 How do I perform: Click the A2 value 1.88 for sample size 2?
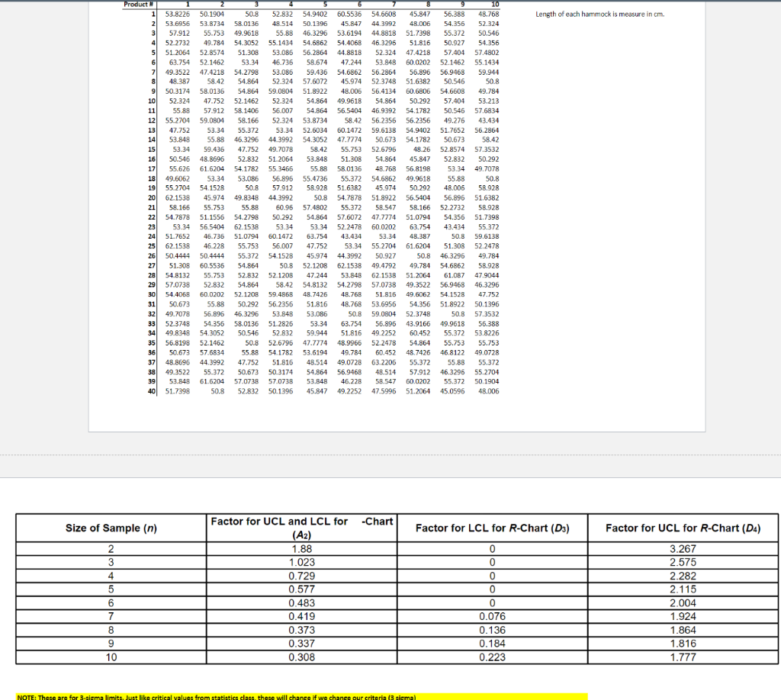302,548
